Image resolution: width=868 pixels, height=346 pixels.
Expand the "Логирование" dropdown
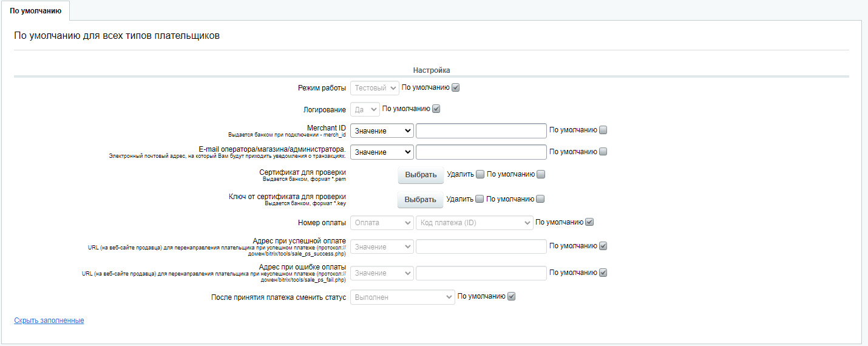point(366,109)
